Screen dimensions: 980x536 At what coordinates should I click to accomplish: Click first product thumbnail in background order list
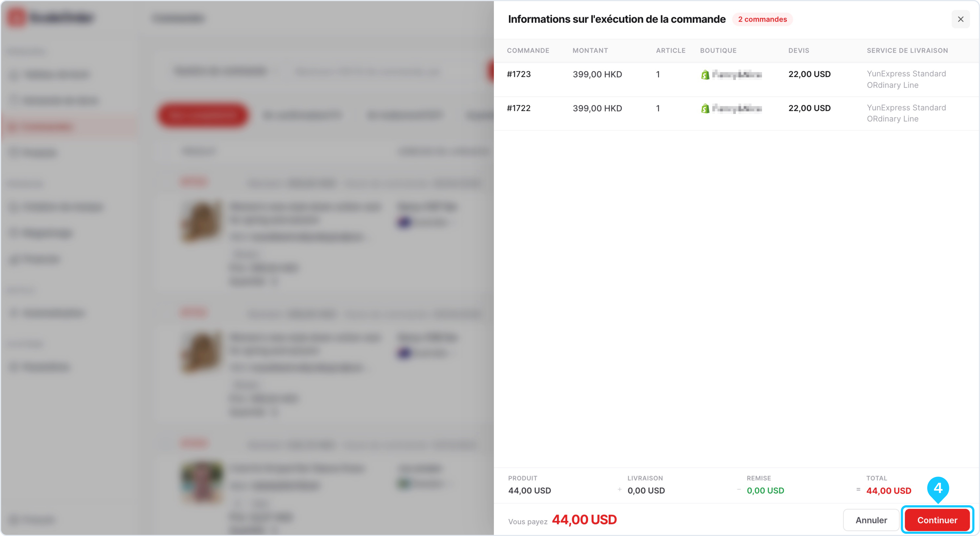201,221
